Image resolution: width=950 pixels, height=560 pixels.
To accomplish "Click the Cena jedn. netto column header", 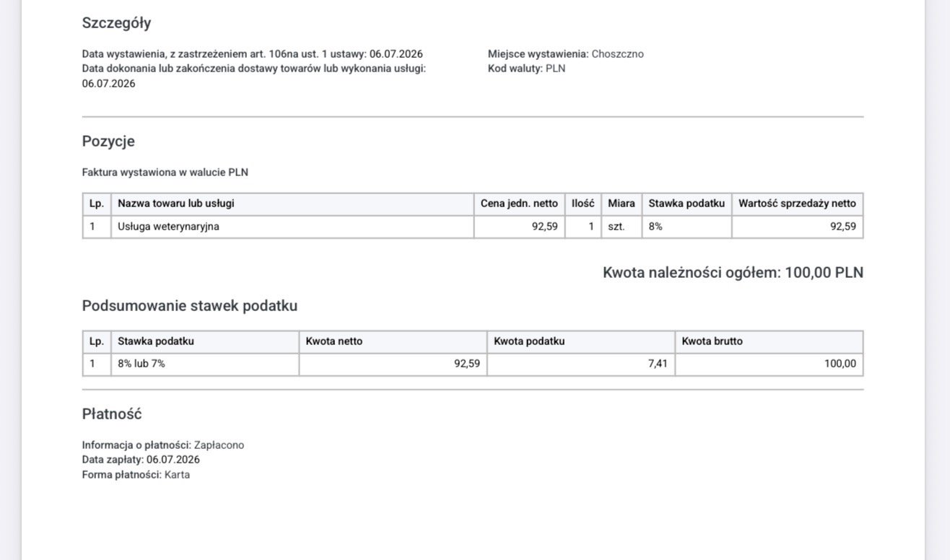I will point(519,204).
